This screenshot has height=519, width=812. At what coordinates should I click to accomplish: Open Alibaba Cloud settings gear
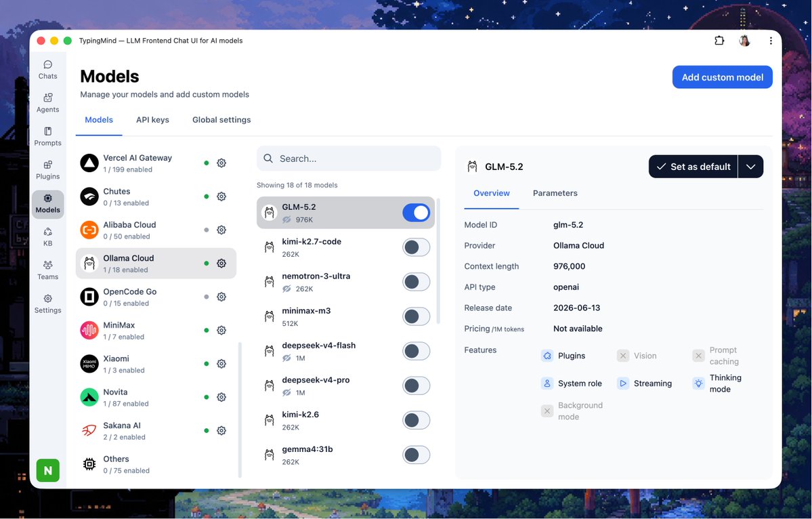[x=221, y=230]
